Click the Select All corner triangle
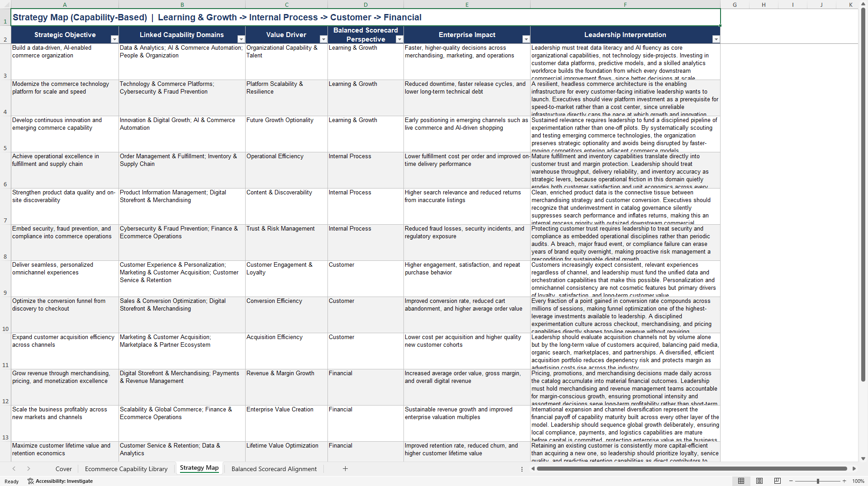This screenshot has height=486, width=868. click(5, 5)
